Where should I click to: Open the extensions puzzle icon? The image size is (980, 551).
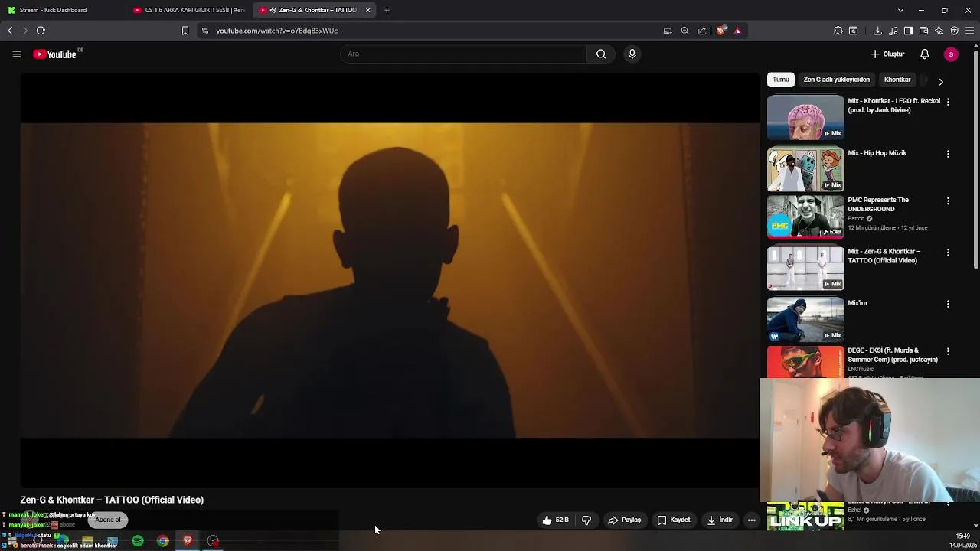[x=838, y=31]
